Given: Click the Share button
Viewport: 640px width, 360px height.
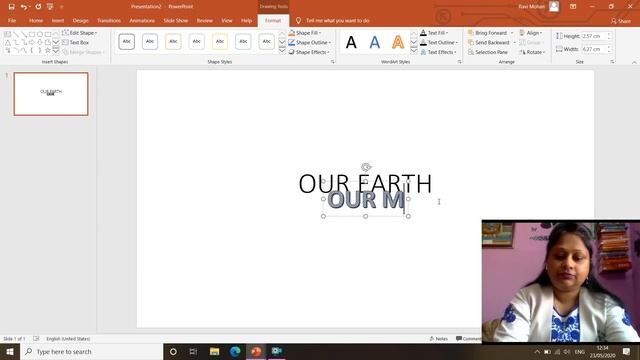Looking at the screenshot, I should point(621,20).
